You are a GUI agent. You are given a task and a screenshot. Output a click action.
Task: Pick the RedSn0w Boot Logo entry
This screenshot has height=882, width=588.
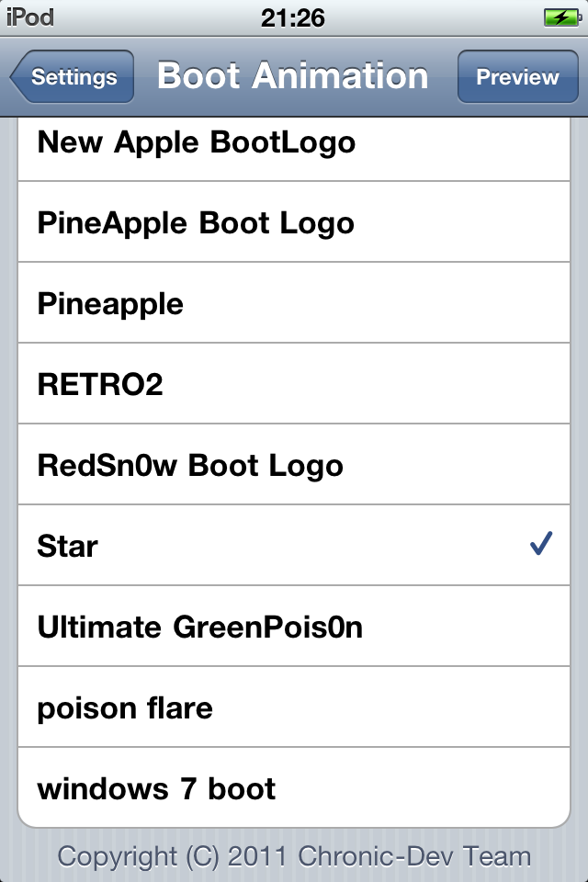point(294,465)
